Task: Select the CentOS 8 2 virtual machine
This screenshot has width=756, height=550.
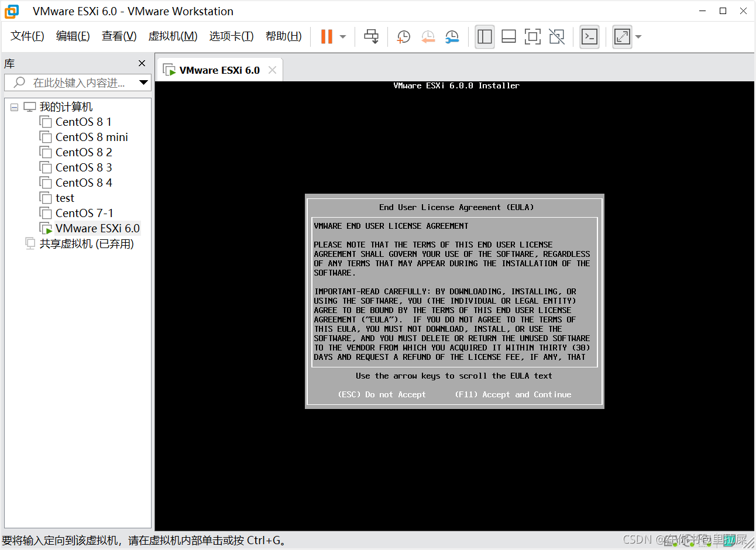Action: (x=84, y=152)
